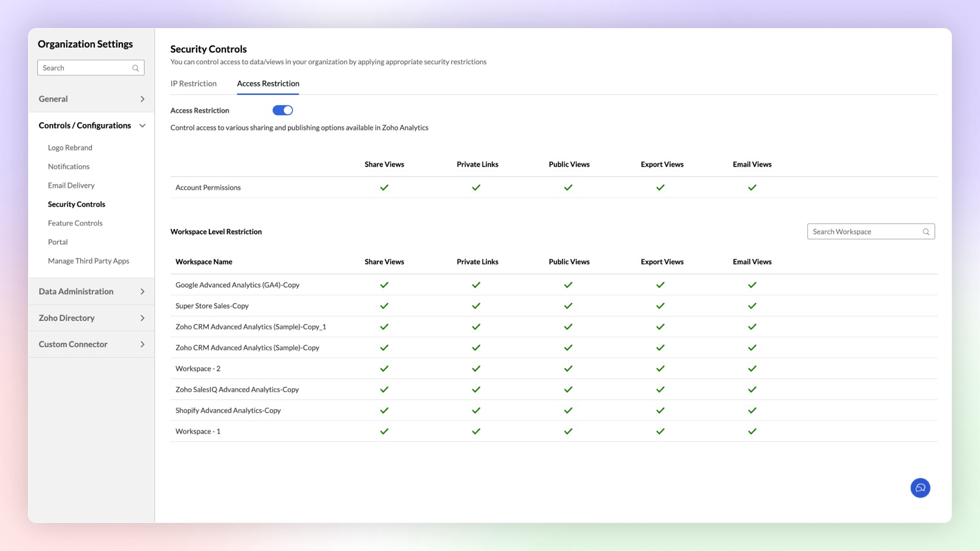Click the Workspace Name column header
The height and width of the screenshot is (551, 980).
204,261
